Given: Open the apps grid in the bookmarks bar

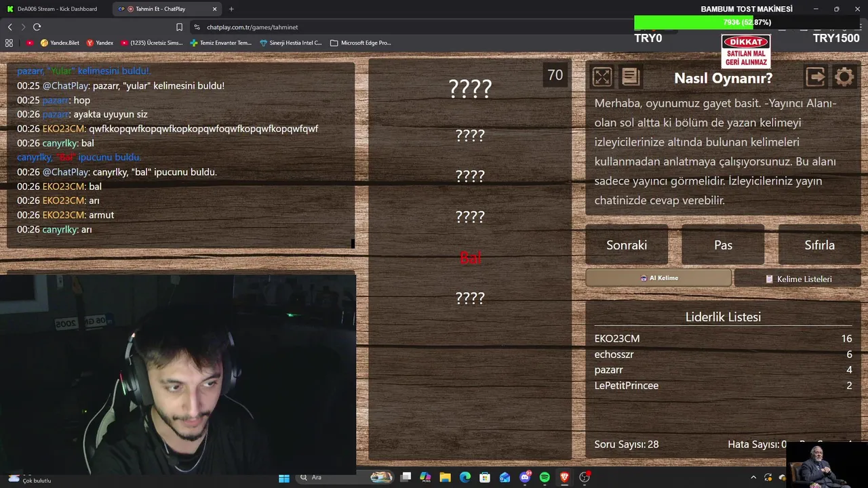Looking at the screenshot, I should 9,43.
